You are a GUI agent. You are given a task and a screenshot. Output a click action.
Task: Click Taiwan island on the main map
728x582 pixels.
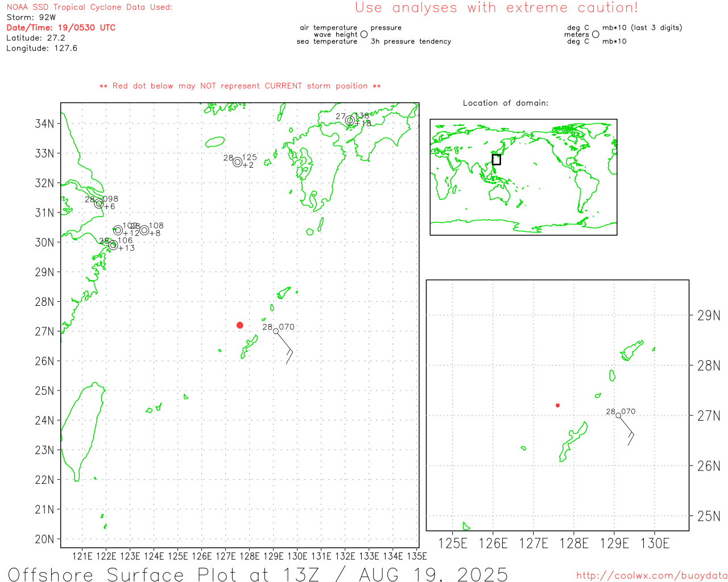[x=82, y=432]
